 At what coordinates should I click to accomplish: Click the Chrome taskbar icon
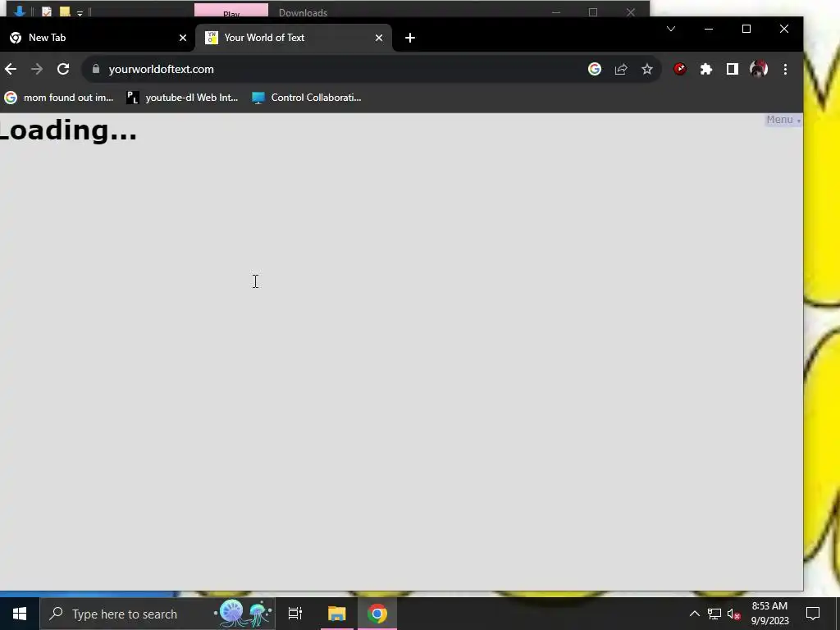(377, 614)
